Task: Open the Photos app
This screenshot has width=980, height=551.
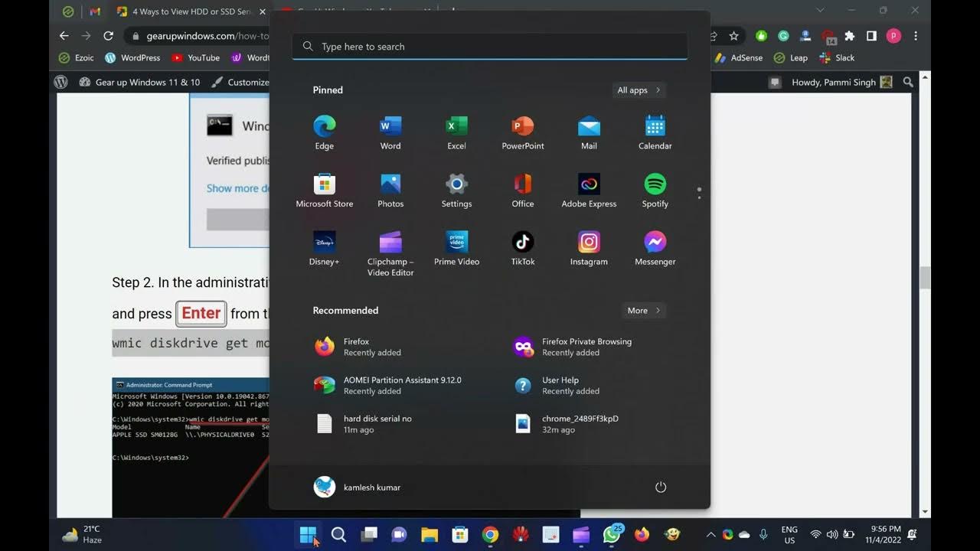Action: click(x=390, y=191)
